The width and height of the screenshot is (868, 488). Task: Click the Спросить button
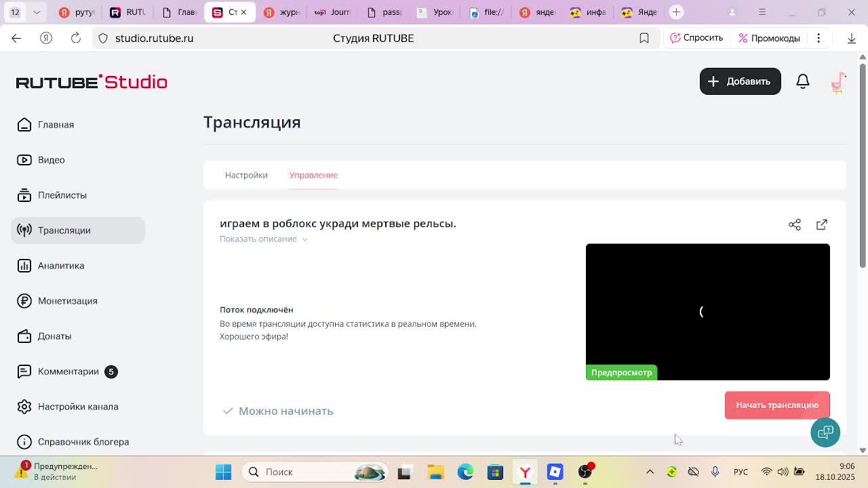(x=696, y=38)
